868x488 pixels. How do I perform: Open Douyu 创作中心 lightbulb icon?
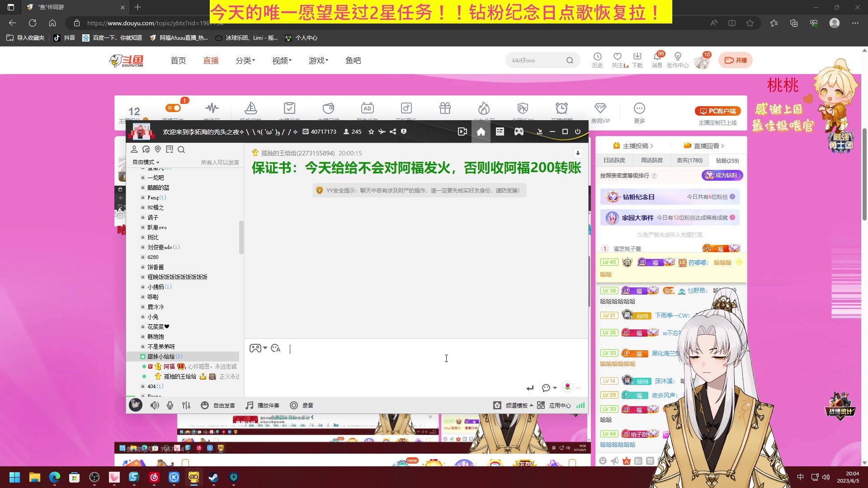click(677, 60)
